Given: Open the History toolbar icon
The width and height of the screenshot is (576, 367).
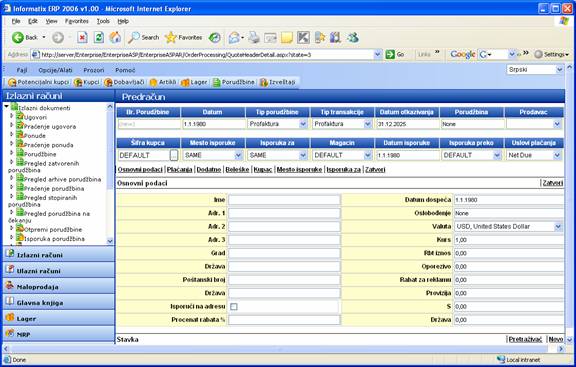Looking at the screenshot, I should [215, 37].
